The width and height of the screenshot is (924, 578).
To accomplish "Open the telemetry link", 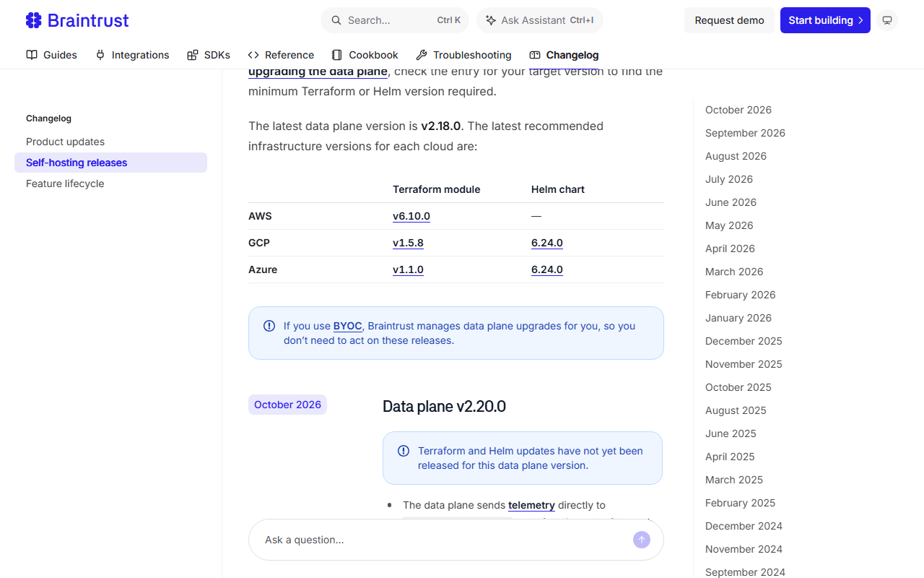I will pos(531,505).
